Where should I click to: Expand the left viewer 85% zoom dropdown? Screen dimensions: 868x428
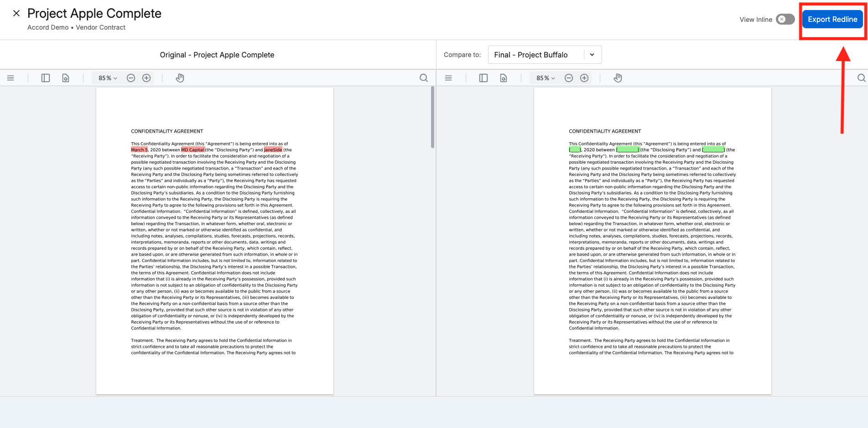(108, 78)
